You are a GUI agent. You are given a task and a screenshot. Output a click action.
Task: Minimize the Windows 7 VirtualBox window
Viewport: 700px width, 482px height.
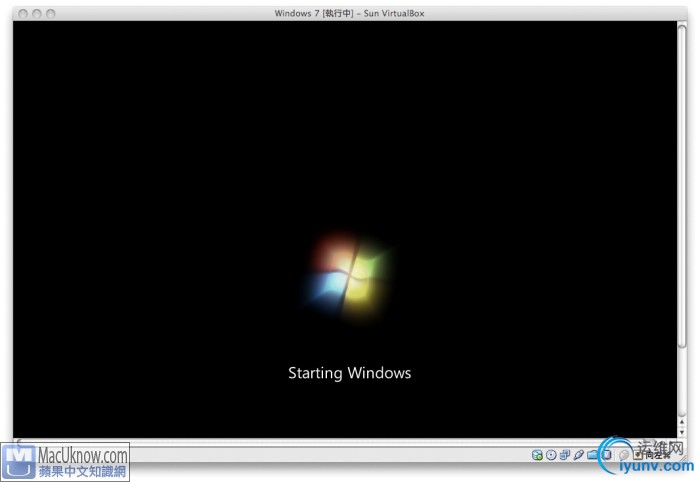click(37, 14)
